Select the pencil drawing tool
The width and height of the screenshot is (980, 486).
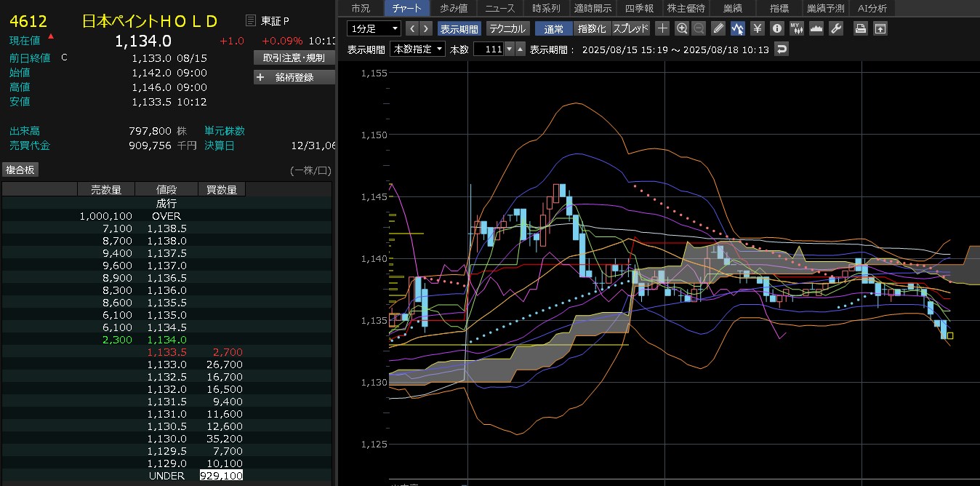point(718,28)
